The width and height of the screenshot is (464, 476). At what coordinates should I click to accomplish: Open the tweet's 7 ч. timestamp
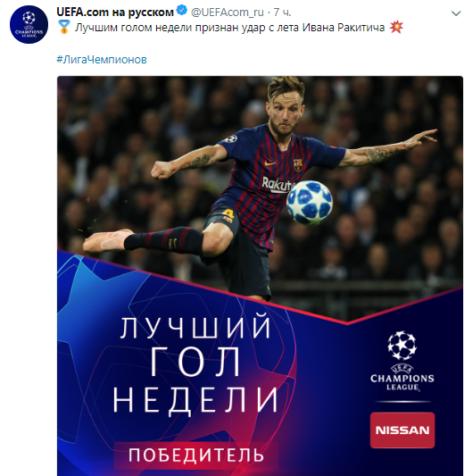[282, 13]
